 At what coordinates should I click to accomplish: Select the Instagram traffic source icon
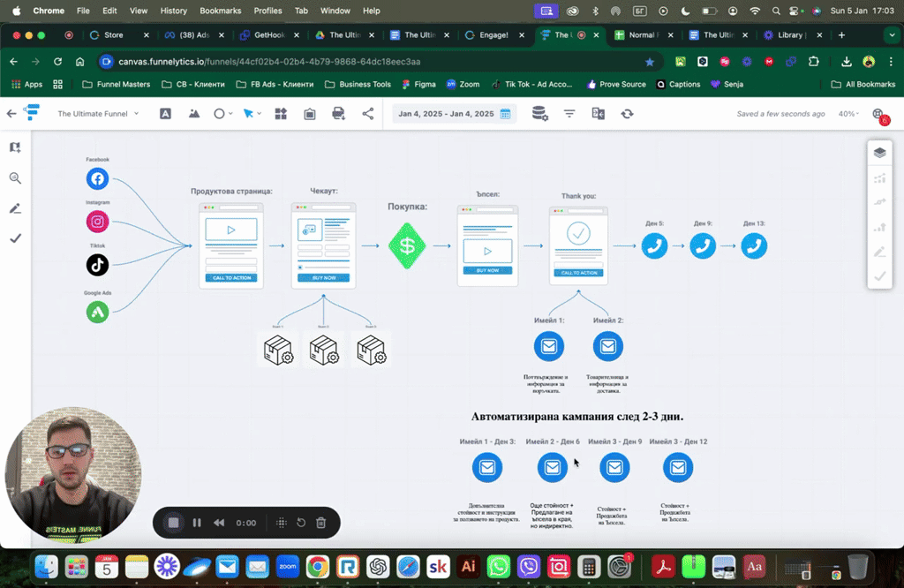[97, 222]
